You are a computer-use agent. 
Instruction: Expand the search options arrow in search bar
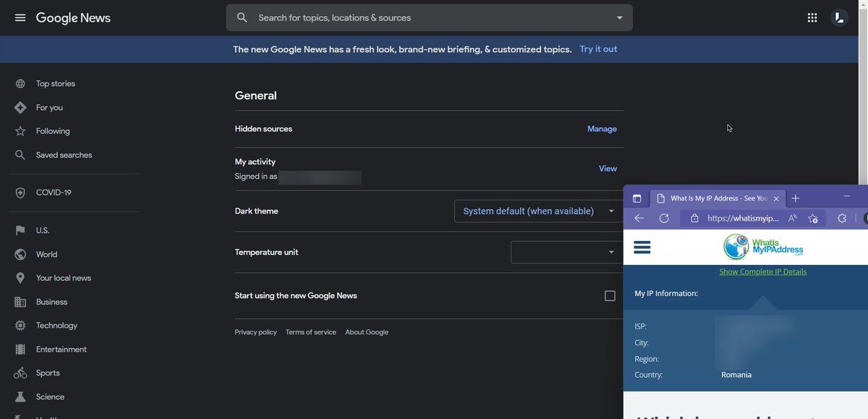pyautogui.click(x=619, y=17)
